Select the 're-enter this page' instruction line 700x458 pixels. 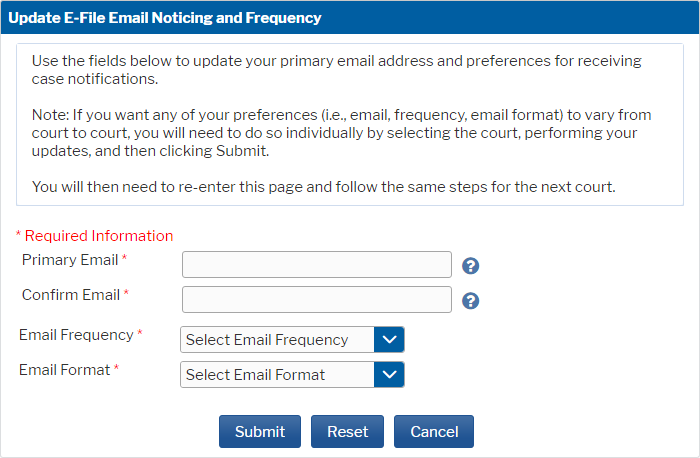(324, 187)
